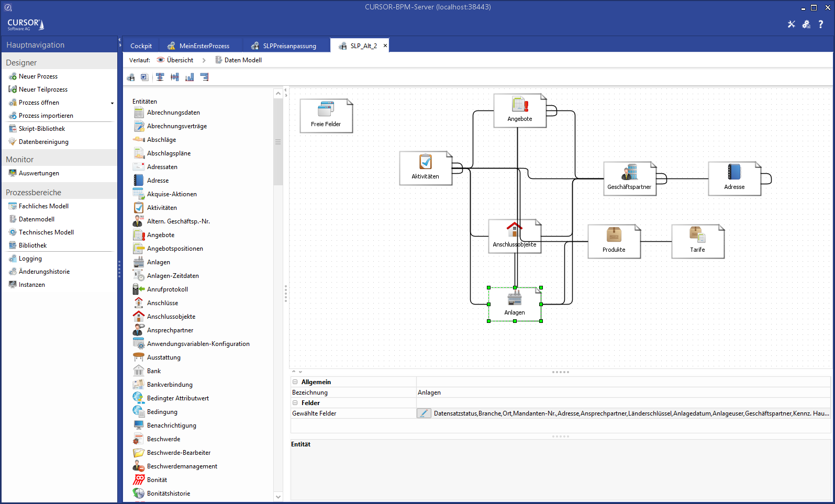Switch to the SLPPreisanpassung tab
The height and width of the screenshot is (504, 835).
click(x=289, y=46)
